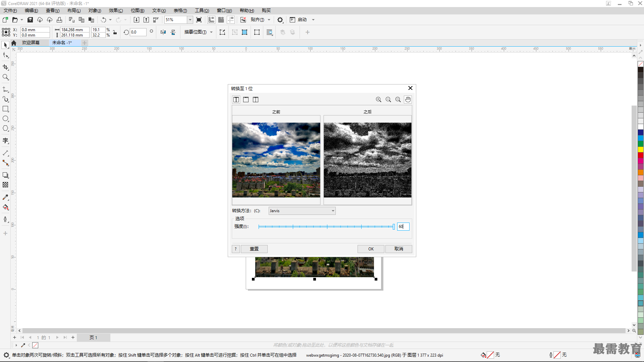Select the Text tool

click(x=5, y=141)
